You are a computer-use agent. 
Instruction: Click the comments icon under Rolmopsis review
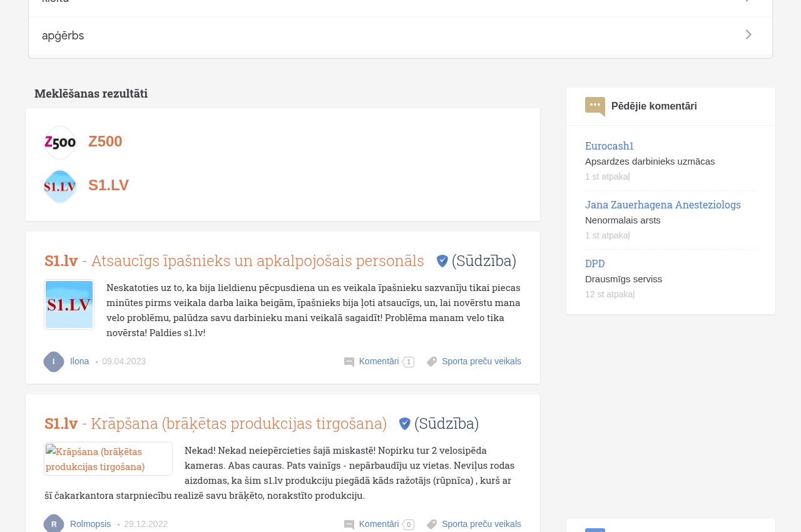click(349, 524)
